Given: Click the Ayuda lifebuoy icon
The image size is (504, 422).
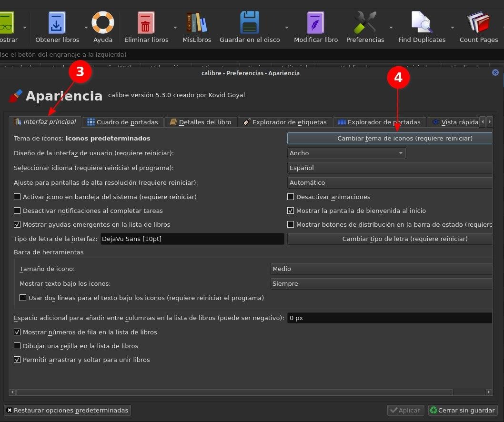Looking at the screenshot, I should click(x=103, y=23).
